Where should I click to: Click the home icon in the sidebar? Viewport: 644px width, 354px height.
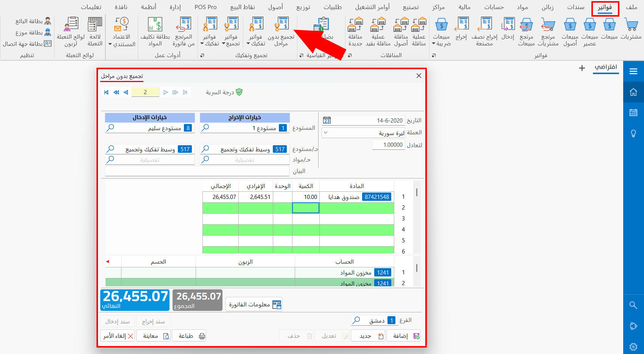point(633,92)
